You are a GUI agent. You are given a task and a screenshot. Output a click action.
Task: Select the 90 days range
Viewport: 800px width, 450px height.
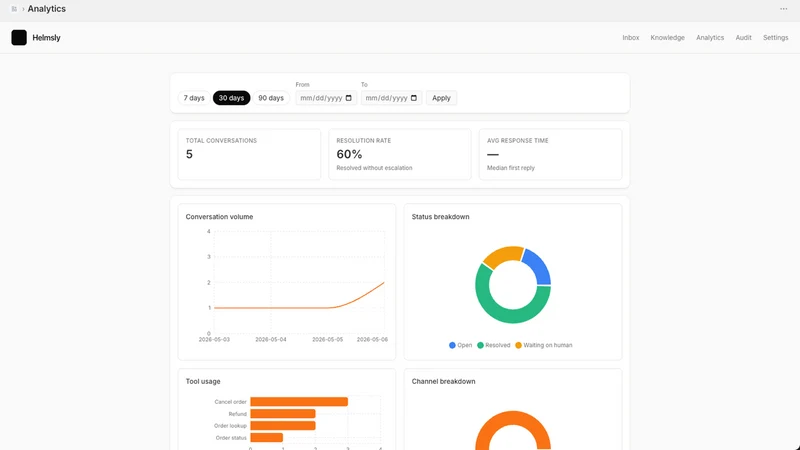coord(271,98)
